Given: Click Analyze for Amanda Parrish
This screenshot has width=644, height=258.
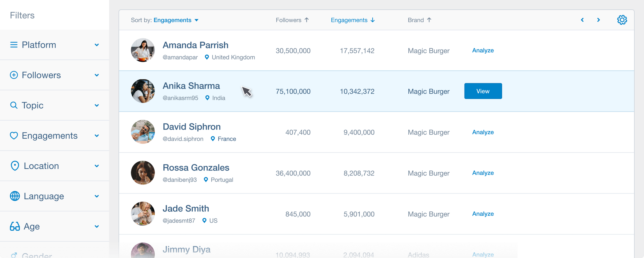Looking at the screenshot, I should point(483,50).
